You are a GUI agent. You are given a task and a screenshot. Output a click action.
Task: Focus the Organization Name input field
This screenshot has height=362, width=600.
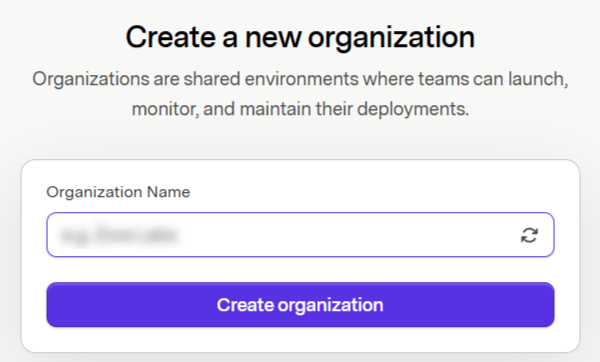300,235
